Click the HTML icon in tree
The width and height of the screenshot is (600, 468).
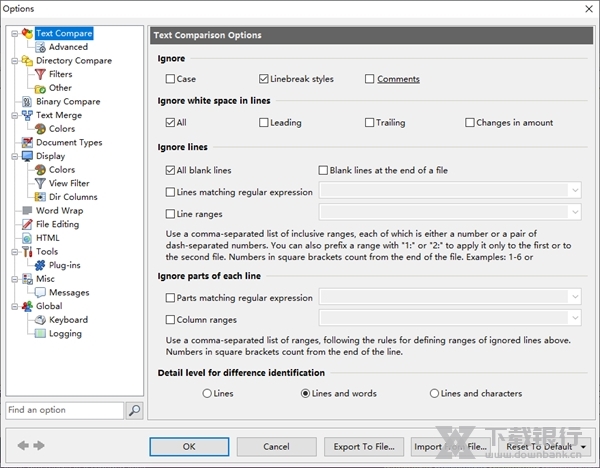27,238
